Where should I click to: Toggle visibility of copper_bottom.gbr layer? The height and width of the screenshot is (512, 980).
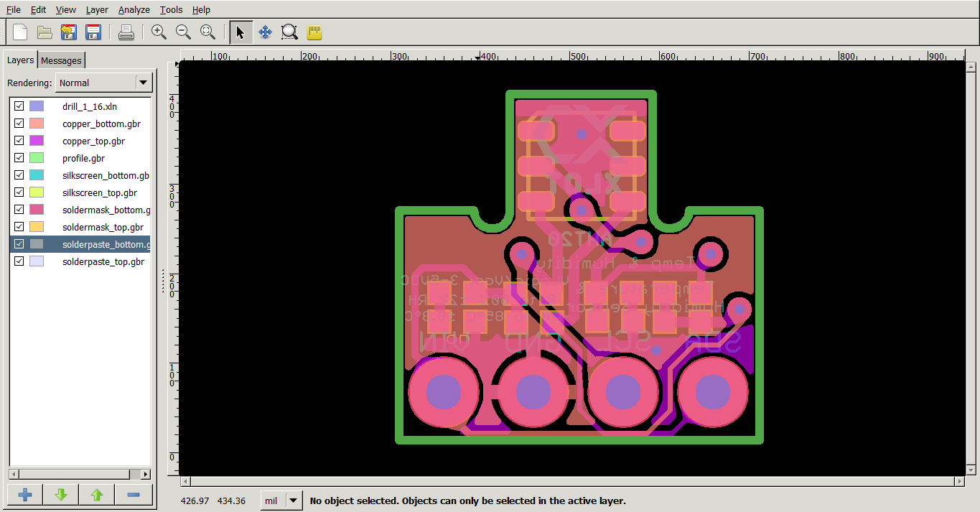click(x=19, y=124)
